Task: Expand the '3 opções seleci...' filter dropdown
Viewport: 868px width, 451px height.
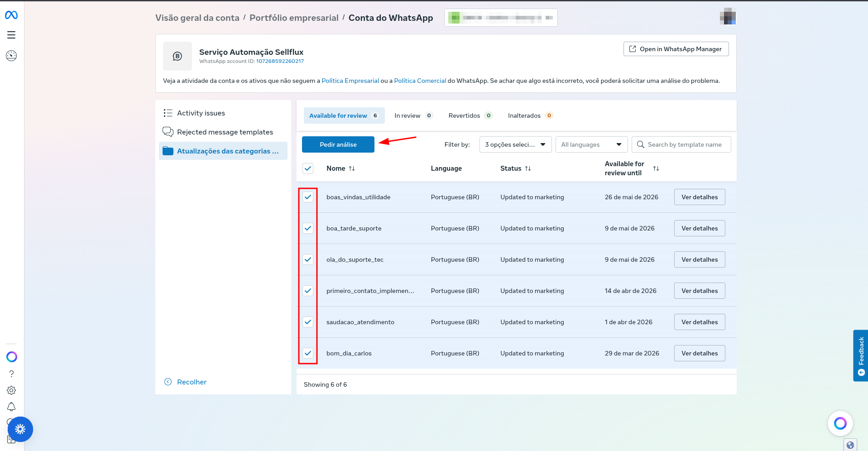Action: click(x=515, y=144)
